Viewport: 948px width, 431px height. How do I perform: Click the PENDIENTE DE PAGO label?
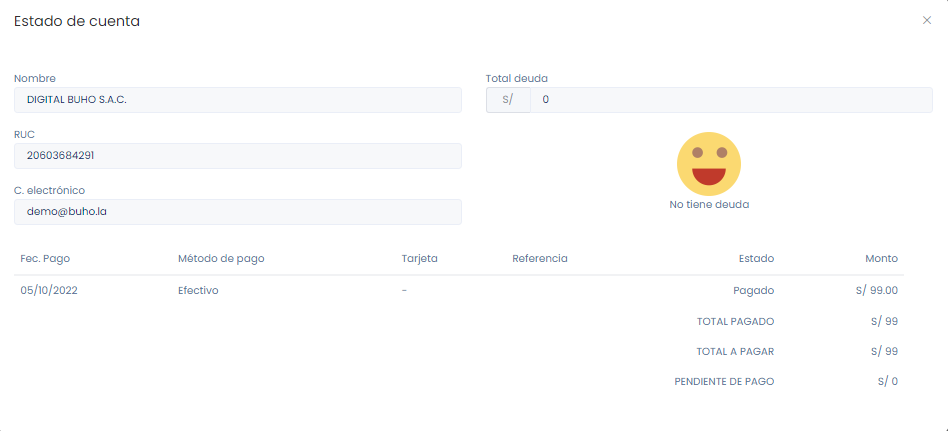point(724,382)
